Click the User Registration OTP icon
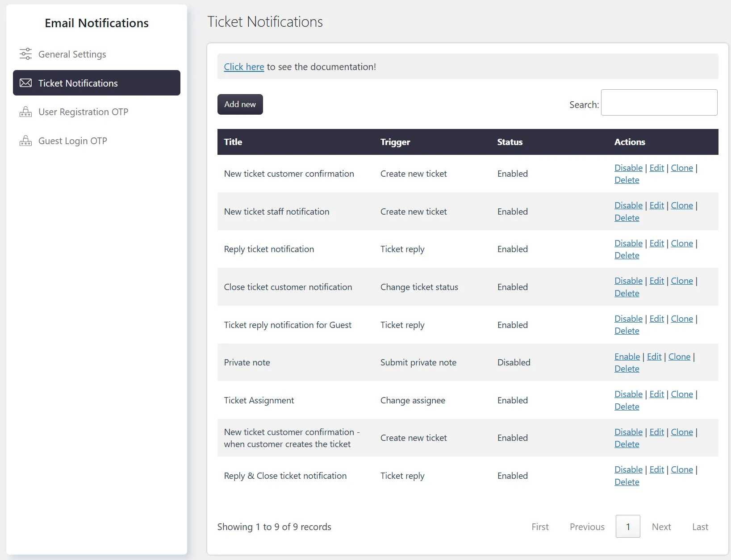 pyautogui.click(x=25, y=112)
